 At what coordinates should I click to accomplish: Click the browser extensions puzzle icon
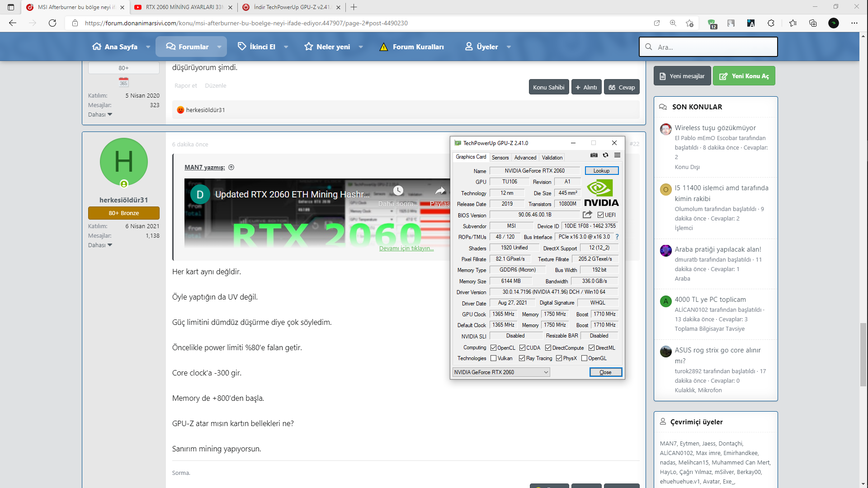coord(771,23)
